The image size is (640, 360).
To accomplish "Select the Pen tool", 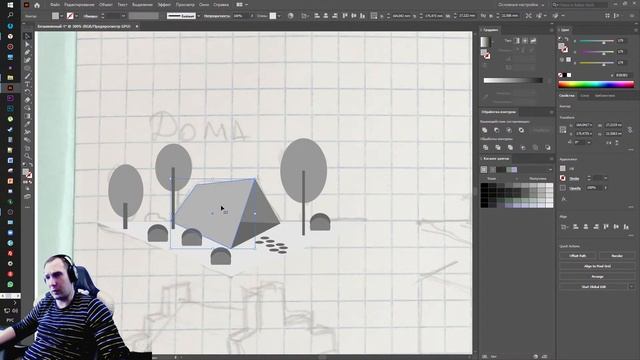I will (27, 52).
